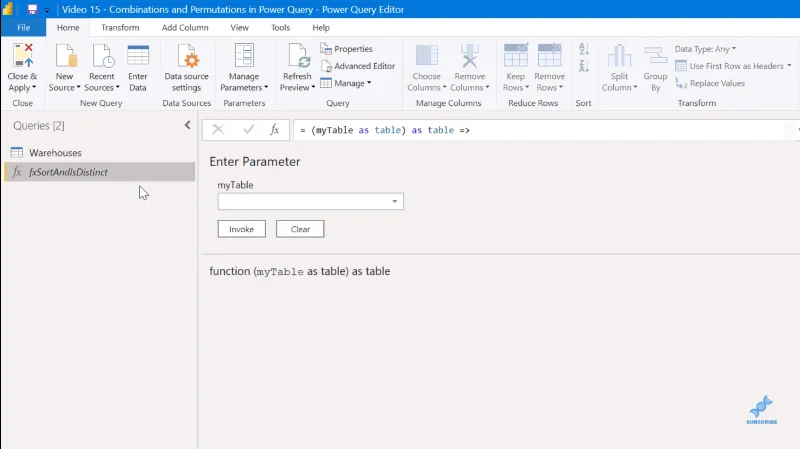Expand Close & Apply dropdown arrow
Image resolution: width=800 pixels, height=449 pixels.
pyautogui.click(x=34, y=87)
